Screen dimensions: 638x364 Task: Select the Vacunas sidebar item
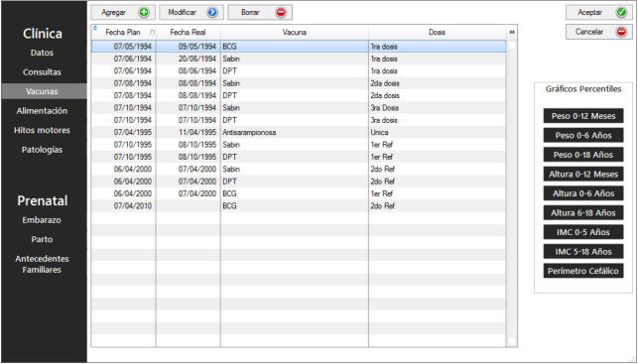pos(44,91)
